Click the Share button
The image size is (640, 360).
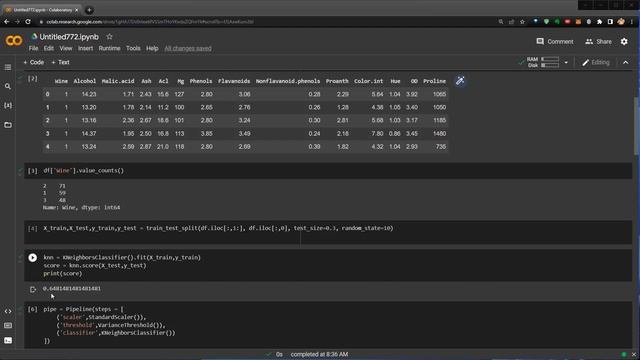pyautogui.click(x=598, y=42)
